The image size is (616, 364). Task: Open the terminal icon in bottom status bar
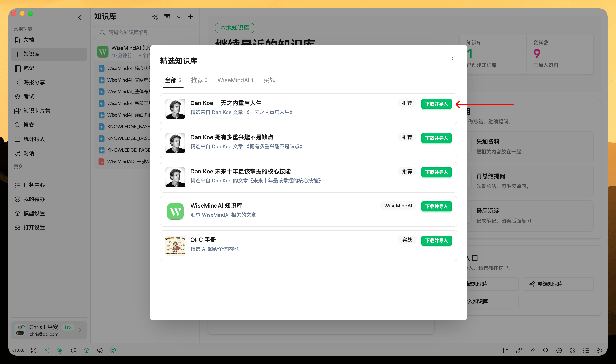coord(46,350)
